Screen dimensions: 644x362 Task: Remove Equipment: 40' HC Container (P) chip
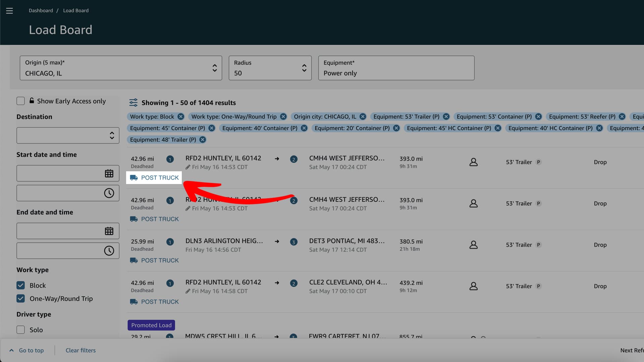(599, 128)
